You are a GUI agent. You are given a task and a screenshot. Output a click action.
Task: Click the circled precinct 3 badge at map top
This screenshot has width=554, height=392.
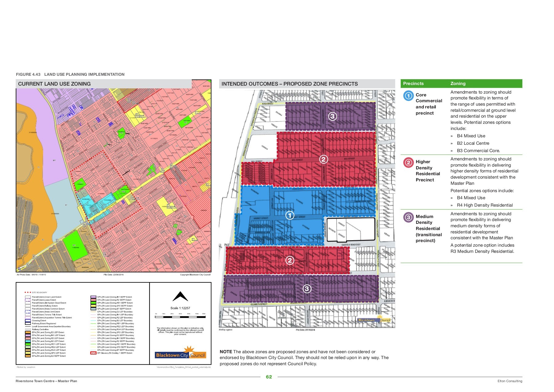pyautogui.click(x=332, y=116)
